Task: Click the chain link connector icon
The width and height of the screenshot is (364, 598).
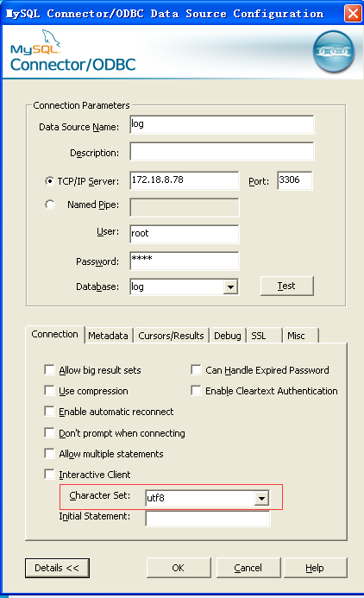Action: tap(334, 52)
